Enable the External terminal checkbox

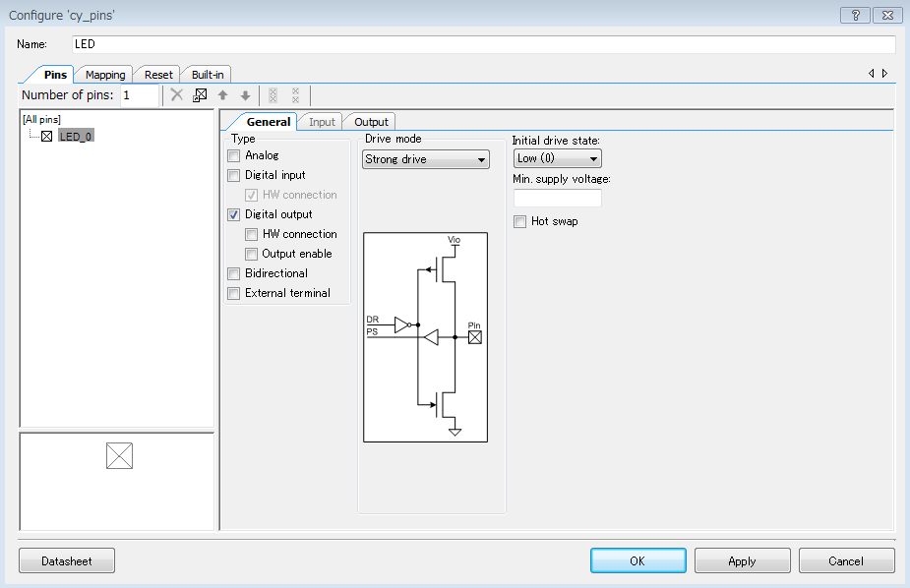(x=234, y=294)
